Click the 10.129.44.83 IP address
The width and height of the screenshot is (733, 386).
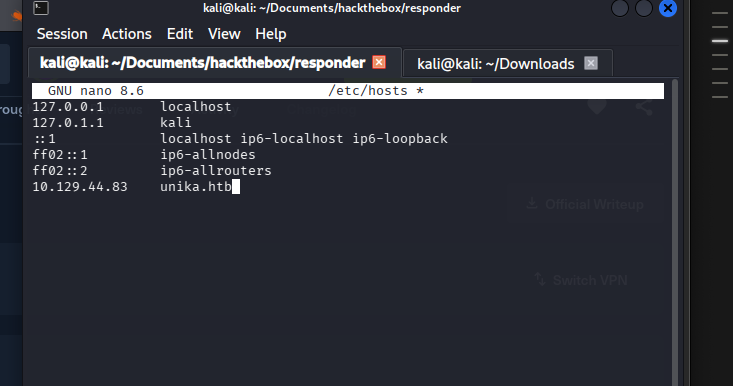[x=80, y=187]
